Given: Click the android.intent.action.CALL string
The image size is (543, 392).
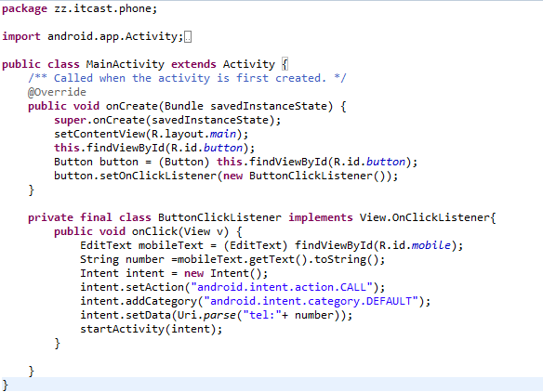Looking at the screenshot, I should point(282,287).
